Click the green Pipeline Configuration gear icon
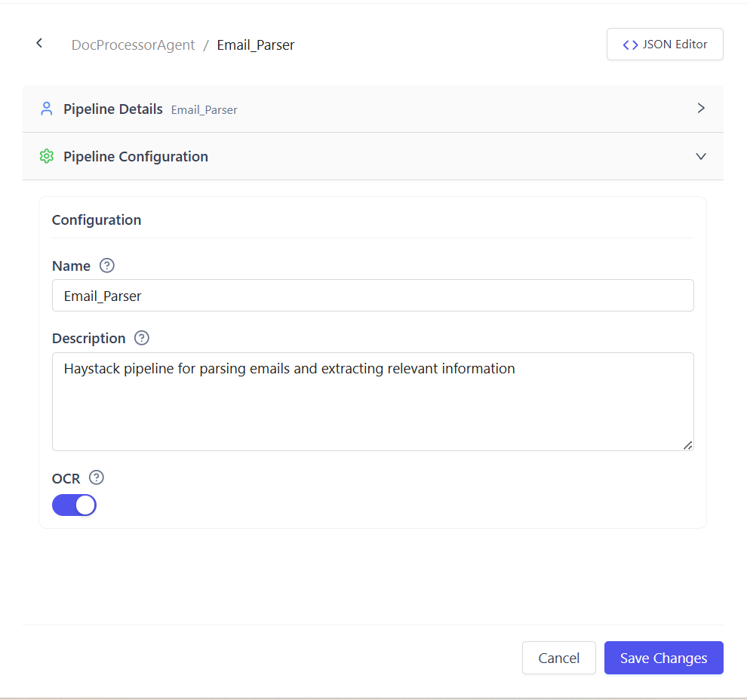This screenshot has width=747, height=700. tap(47, 156)
